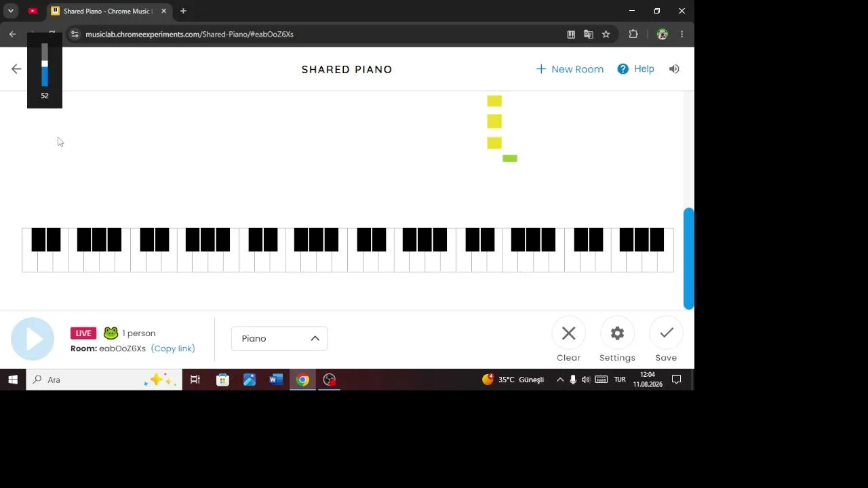The width and height of the screenshot is (868, 488).
Task: Open the Help link
Action: 635,69
